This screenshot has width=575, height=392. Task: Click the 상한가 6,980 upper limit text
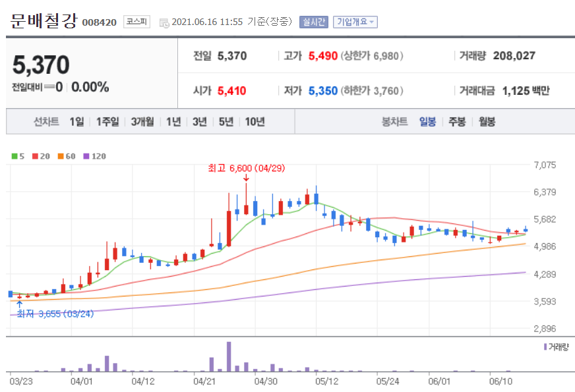372,56
